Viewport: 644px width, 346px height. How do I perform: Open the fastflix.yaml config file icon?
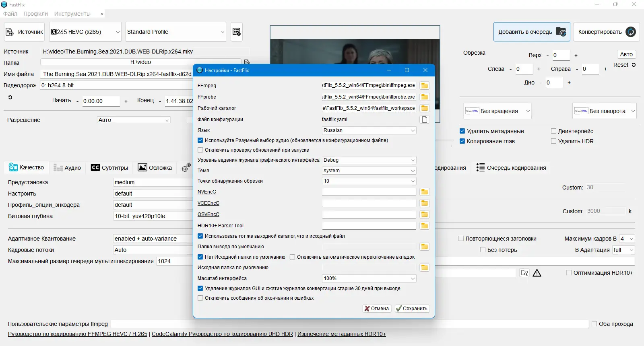click(x=424, y=119)
